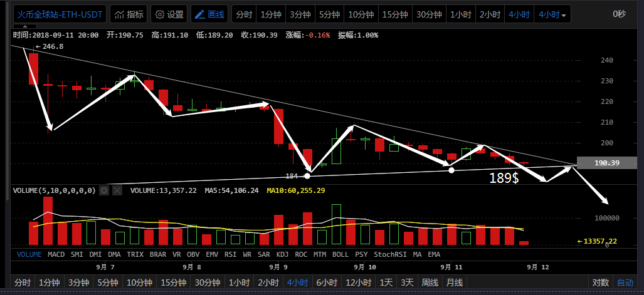Select 10分钟 in the top toolbar

click(x=361, y=14)
